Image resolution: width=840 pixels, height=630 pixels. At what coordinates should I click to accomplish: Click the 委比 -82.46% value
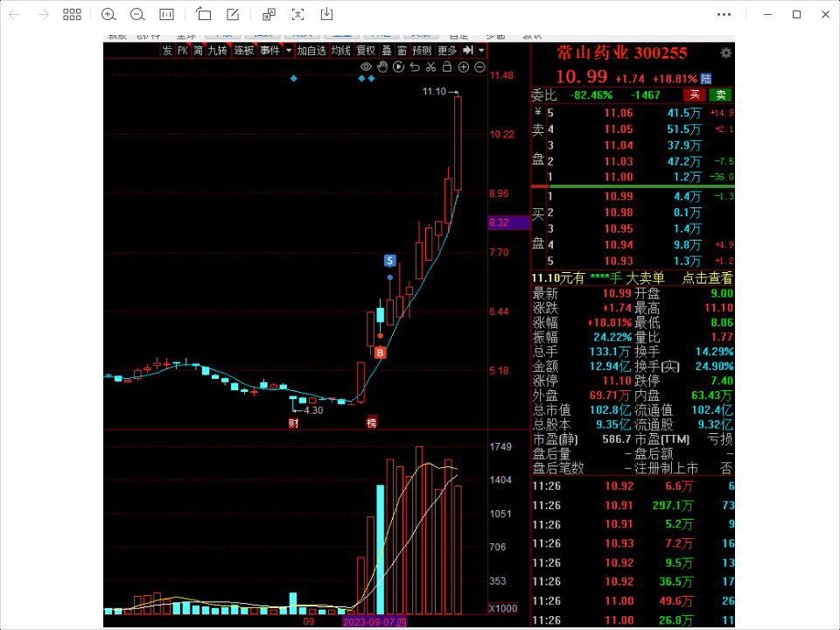[x=591, y=95]
